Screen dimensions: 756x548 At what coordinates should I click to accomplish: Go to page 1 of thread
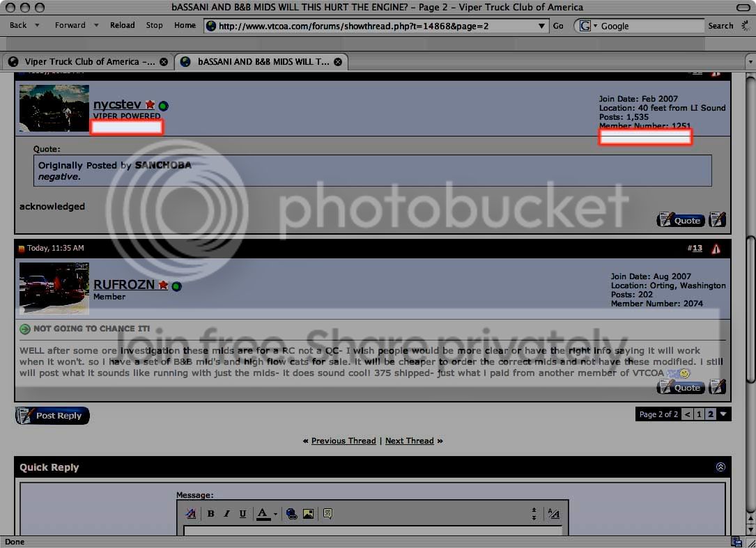tap(699, 414)
